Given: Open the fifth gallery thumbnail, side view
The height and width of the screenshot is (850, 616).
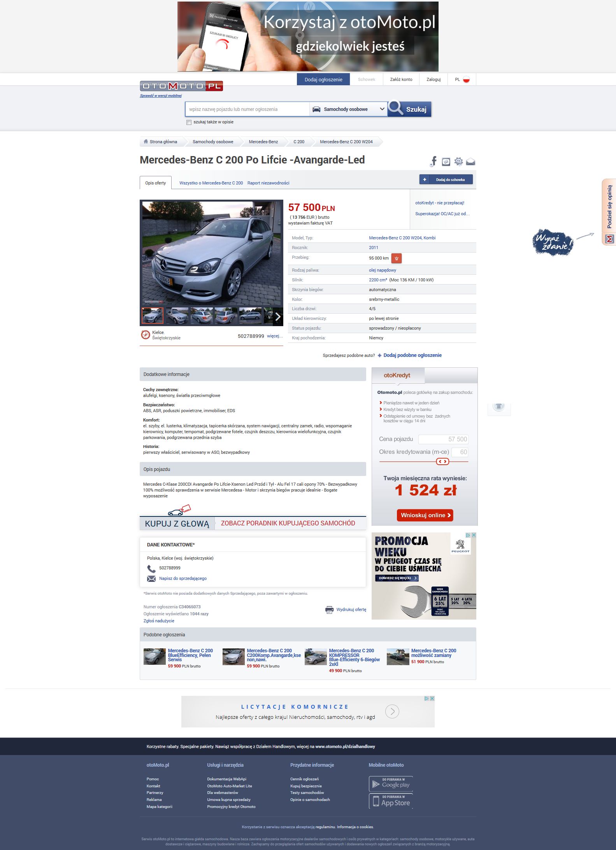Looking at the screenshot, I should tap(250, 316).
